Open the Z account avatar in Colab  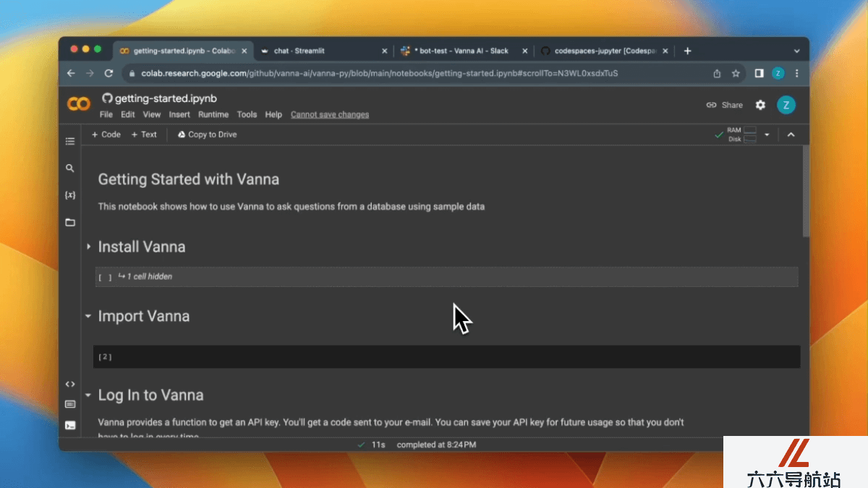pos(786,105)
